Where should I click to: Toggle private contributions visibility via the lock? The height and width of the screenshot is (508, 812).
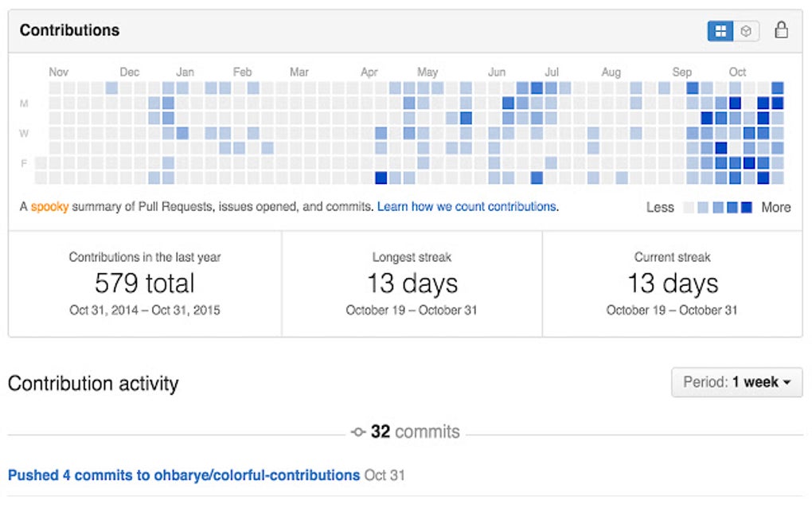coord(782,30)
